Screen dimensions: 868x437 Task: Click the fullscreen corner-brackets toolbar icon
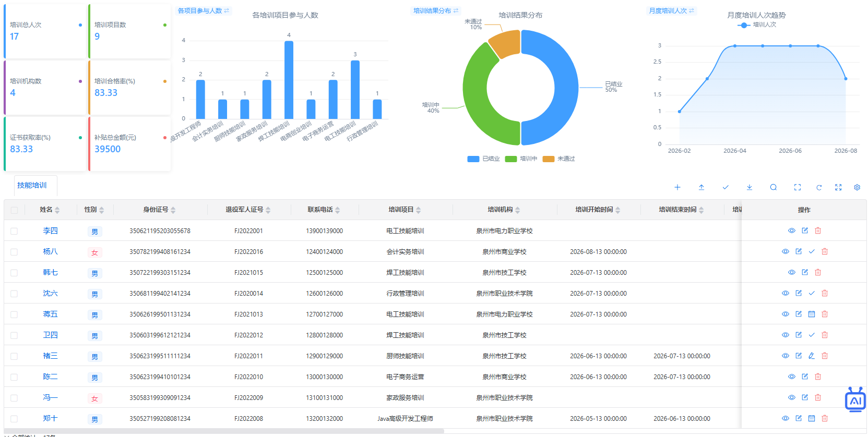798,187
